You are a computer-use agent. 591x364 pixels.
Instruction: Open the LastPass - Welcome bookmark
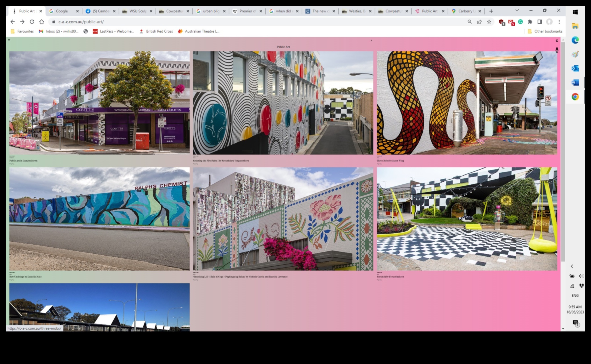pos(117,31)
